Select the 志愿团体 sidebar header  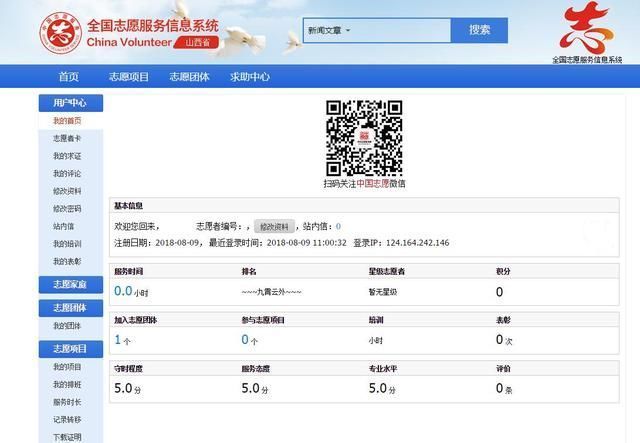[71, 308]
